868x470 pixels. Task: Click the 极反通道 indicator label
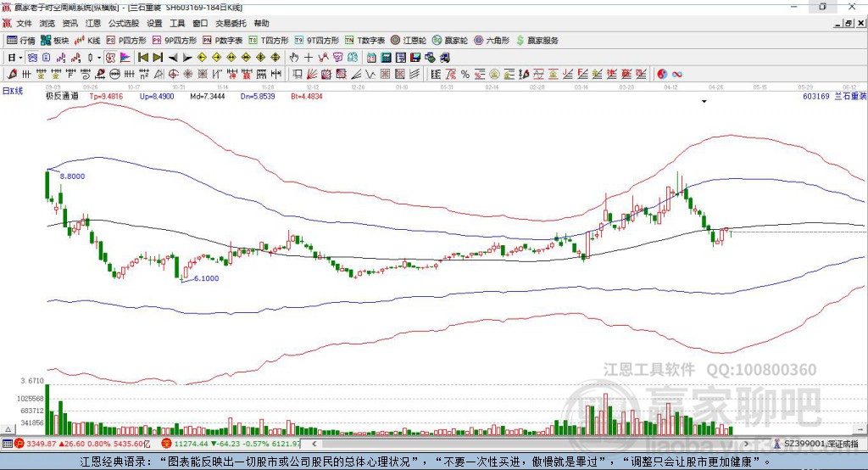pos(62,96)
